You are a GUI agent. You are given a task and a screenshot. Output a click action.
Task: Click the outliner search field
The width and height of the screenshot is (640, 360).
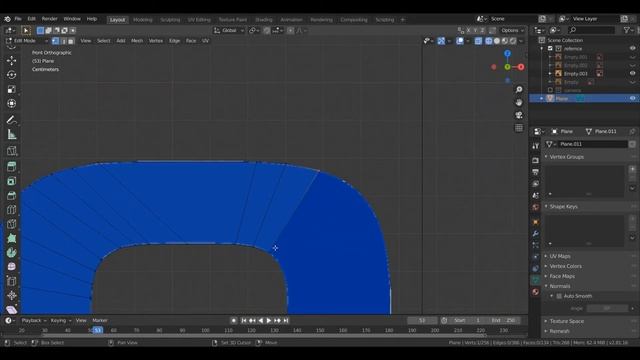pos(592,30)
